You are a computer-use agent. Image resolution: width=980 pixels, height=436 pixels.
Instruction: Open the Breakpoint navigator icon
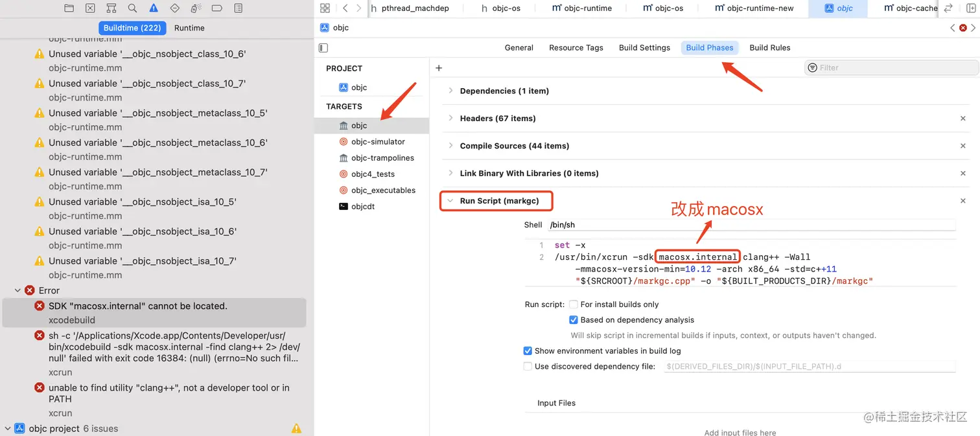click(217, 8)
